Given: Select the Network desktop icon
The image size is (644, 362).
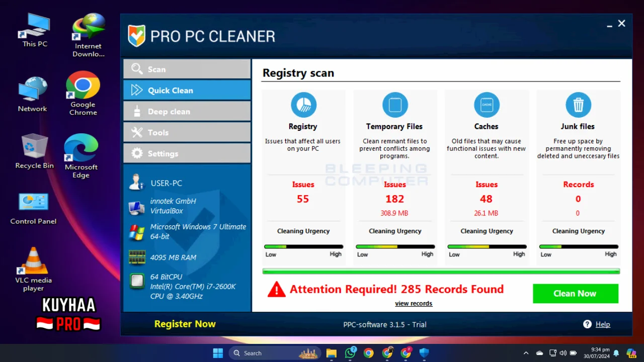Looking at the screenshot, I should (x=32, y=95).
